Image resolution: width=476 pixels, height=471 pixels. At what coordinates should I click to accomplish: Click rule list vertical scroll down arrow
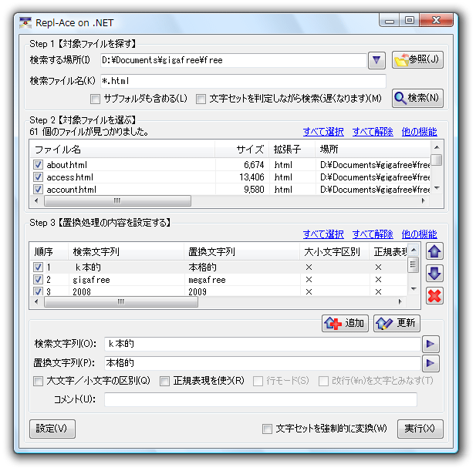click(414, 289)
